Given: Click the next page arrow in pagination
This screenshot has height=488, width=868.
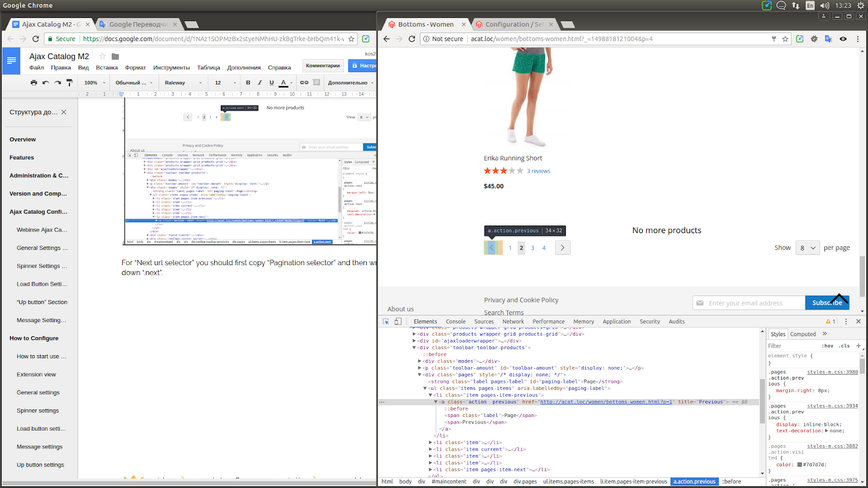Looking at the screenshot, I should pyautogui.click(x=563, y=248).
